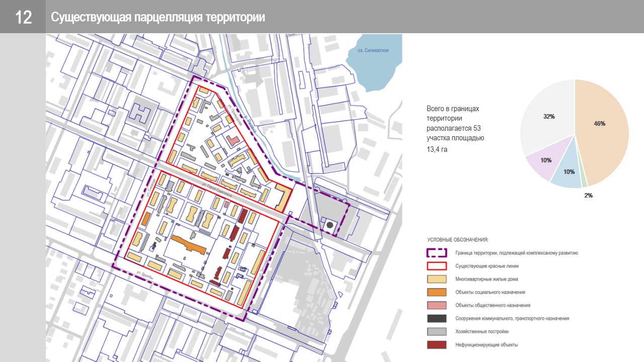Click the pink public building on the map

pos(232,140)
